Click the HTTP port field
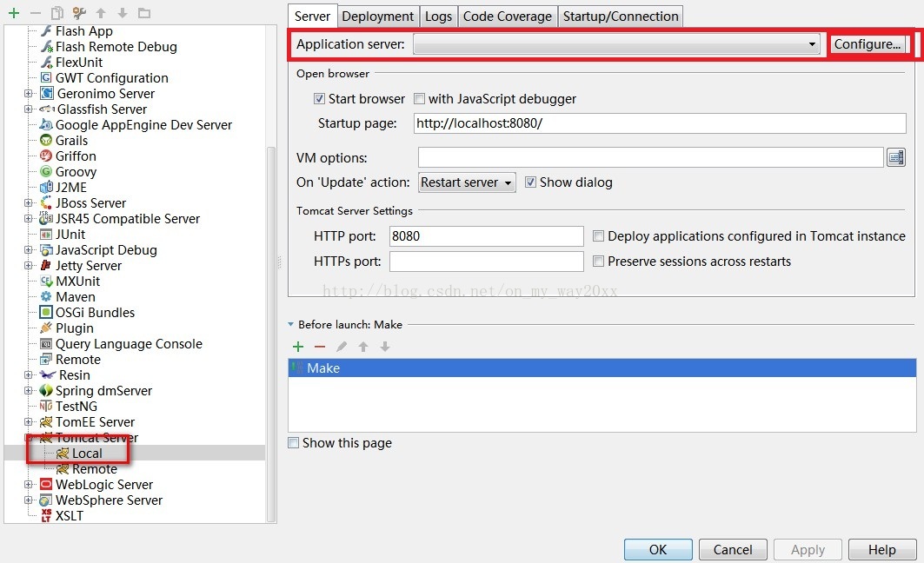This screenshot has height=563, width=924. pyautogui.click(x=486, y=236)
